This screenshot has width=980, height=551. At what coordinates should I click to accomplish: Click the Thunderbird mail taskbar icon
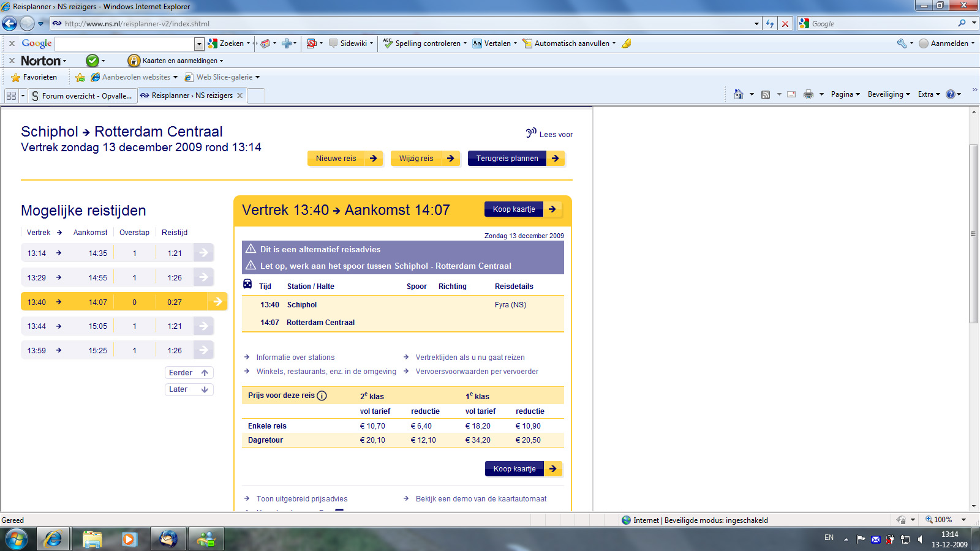click(168, 539)
